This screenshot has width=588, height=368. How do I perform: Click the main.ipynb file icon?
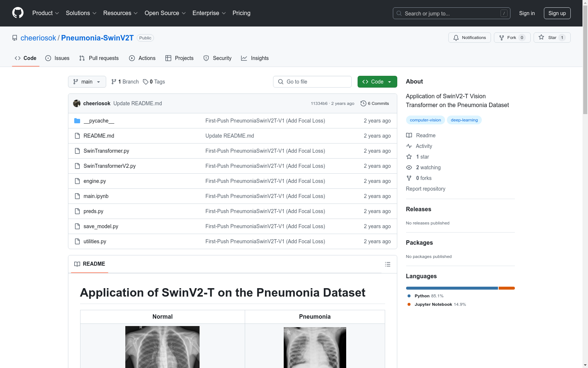click(77, 196)
